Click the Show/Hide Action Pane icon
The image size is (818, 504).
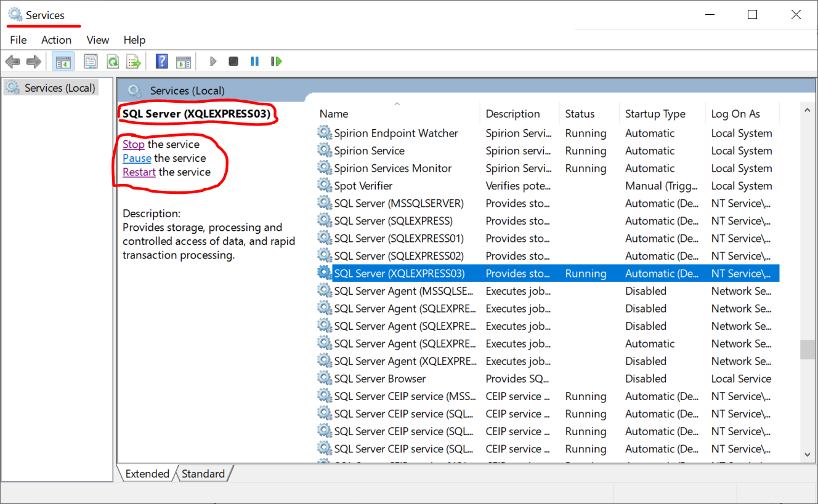[184, 62]
